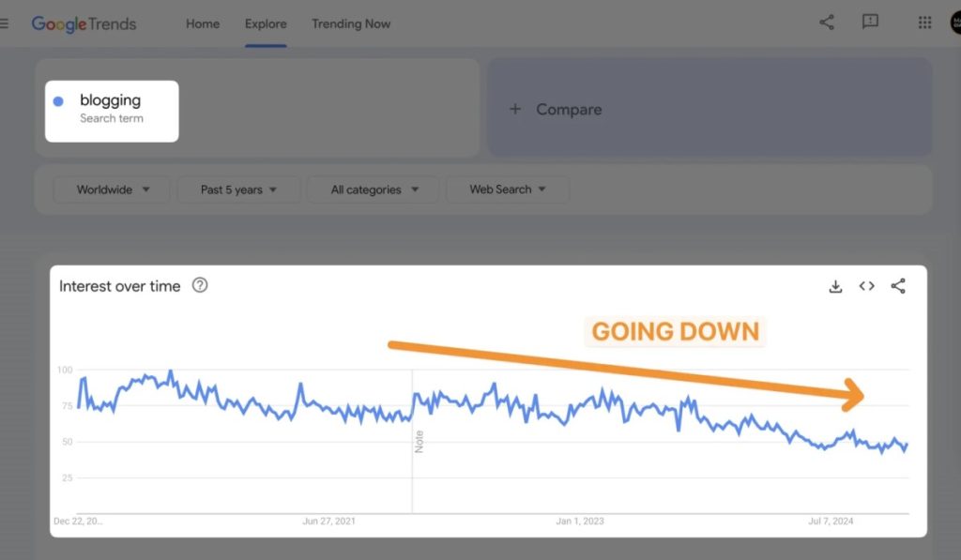
Task: Click the Google Trends logo
Action: pyautogui.click(x=84, y=23)
